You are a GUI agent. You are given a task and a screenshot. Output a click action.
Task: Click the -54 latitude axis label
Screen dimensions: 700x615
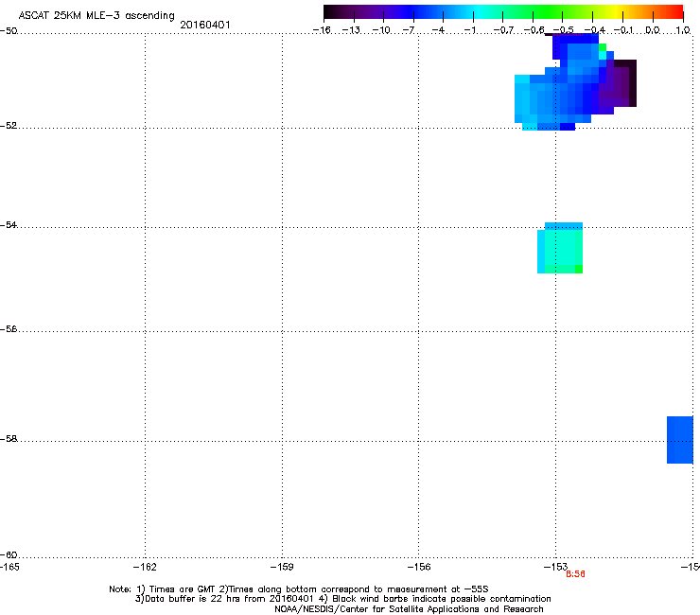point(9,224)
